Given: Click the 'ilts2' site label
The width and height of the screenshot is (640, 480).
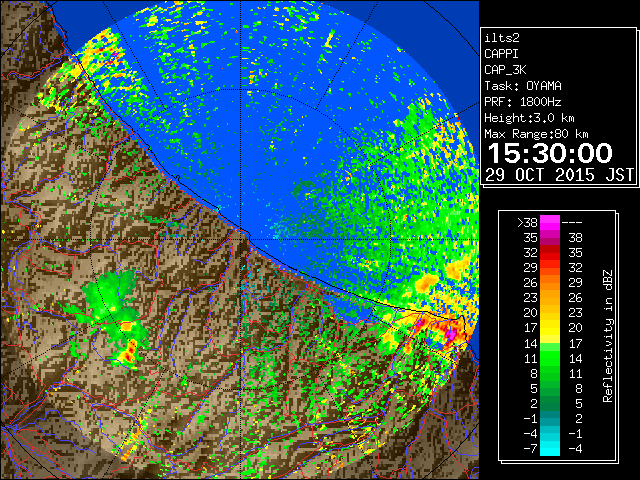Looking at the screenshot, I should (x=502, y=38).
